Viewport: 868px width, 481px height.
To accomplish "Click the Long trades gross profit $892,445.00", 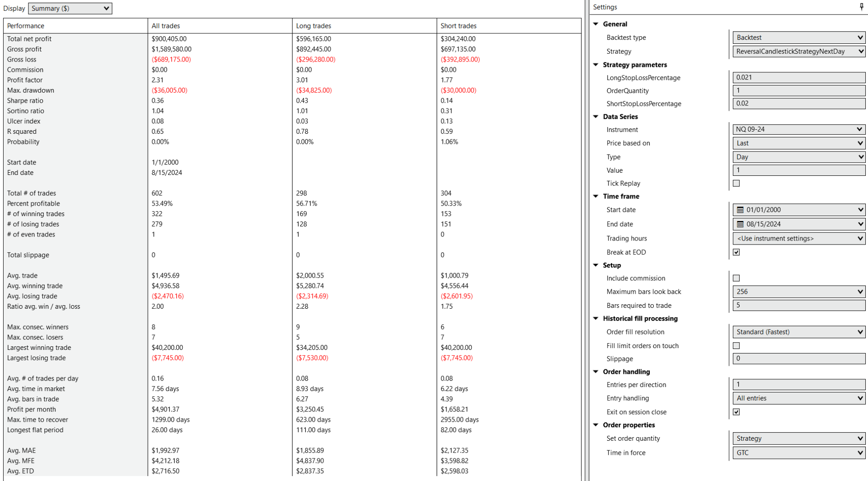I will [x=314, y=49].
